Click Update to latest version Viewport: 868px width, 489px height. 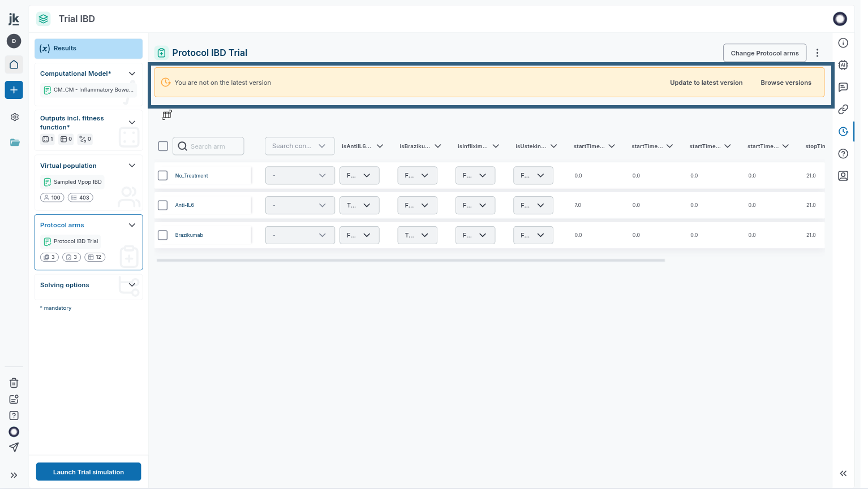706,83
